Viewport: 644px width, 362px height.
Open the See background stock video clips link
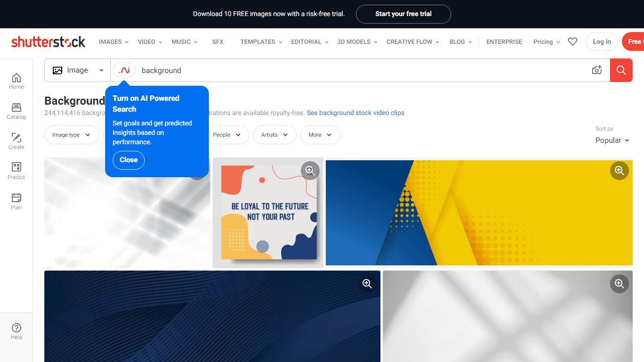click(x=355, y=113)
